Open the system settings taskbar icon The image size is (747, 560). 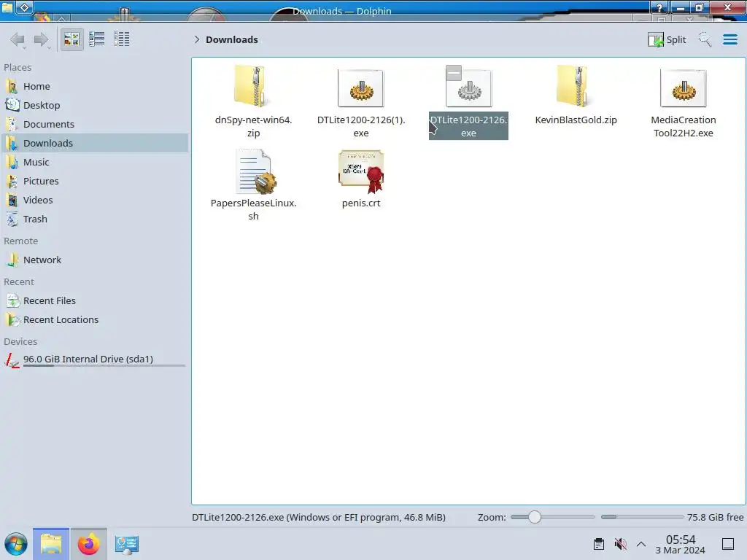point(127,544)
